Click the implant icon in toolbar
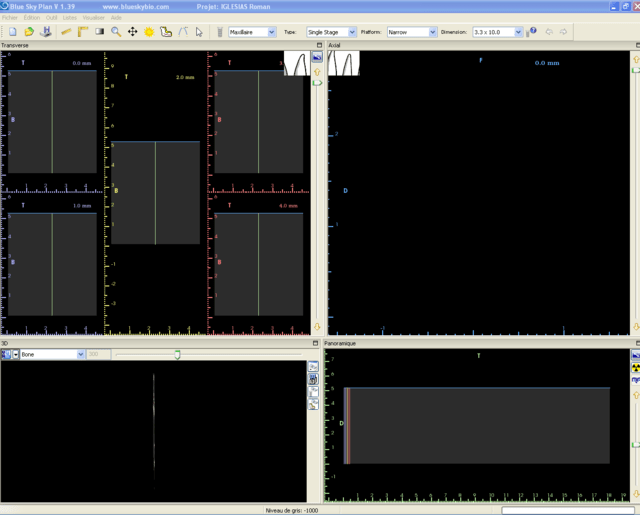 [x=219, y=32]
